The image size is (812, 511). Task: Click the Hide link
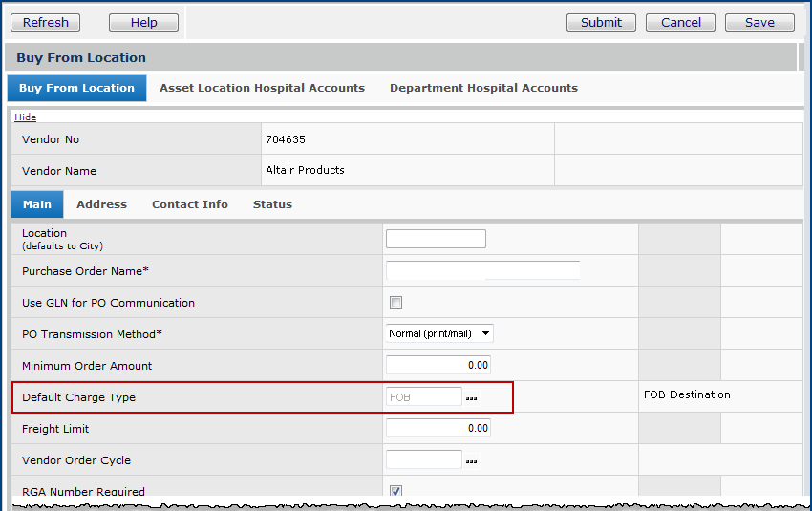coord(25,117)
